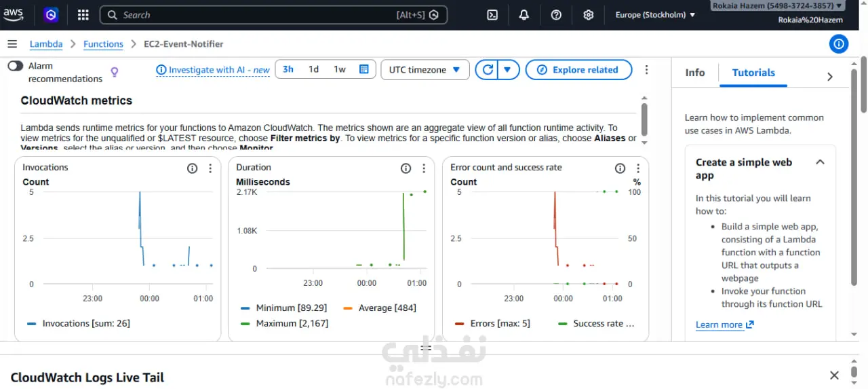This screenshot has height=389, width=868.
Task: Click the CloudWatch Logs Live Tail title
Action: point(87,377)
